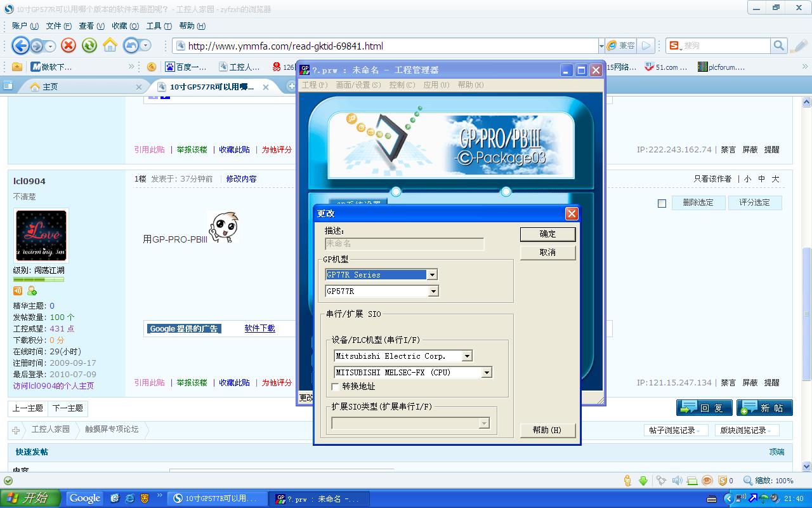
Task: Open the MITSUBISHI MELSEC-FX (CPU) dropdown
Action: point(487,373)
